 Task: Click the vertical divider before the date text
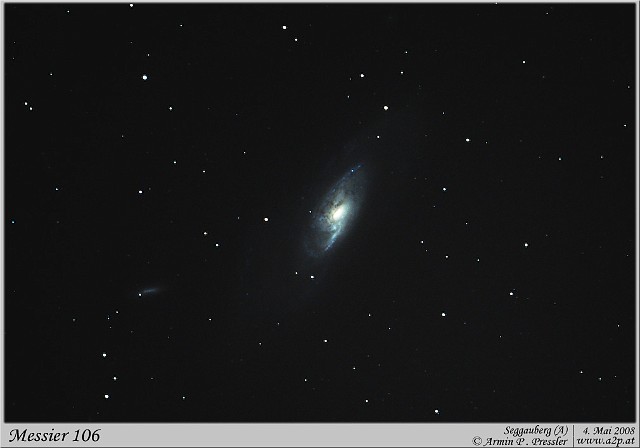click(573, 434)
